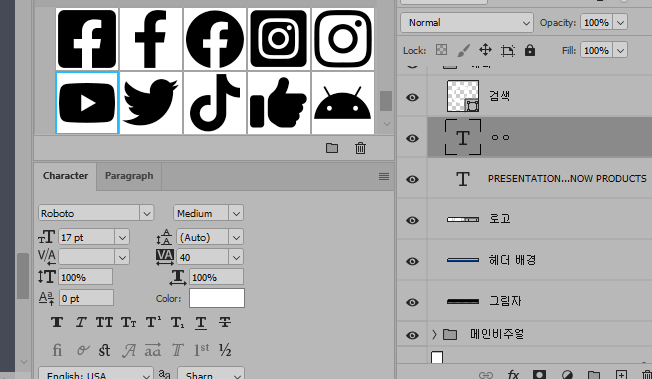The image size is (652, 379).
Task: Toggle Subscript style
Action: [177, 322]
